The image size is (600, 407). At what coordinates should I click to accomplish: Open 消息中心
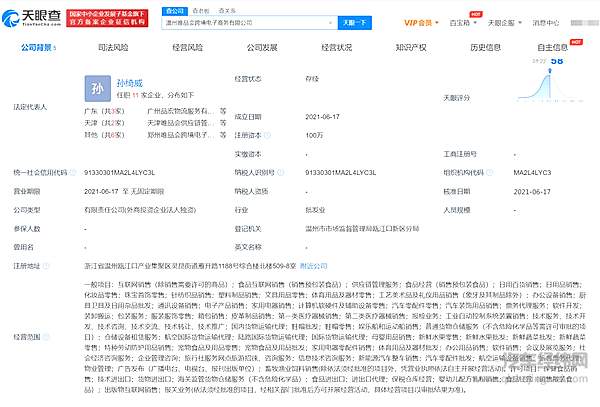[546, 23]
